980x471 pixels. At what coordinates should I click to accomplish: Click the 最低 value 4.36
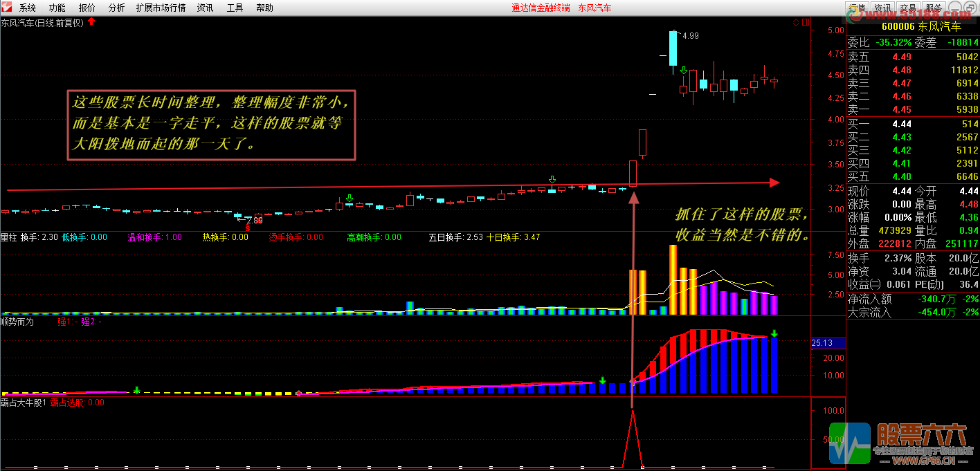969,217
